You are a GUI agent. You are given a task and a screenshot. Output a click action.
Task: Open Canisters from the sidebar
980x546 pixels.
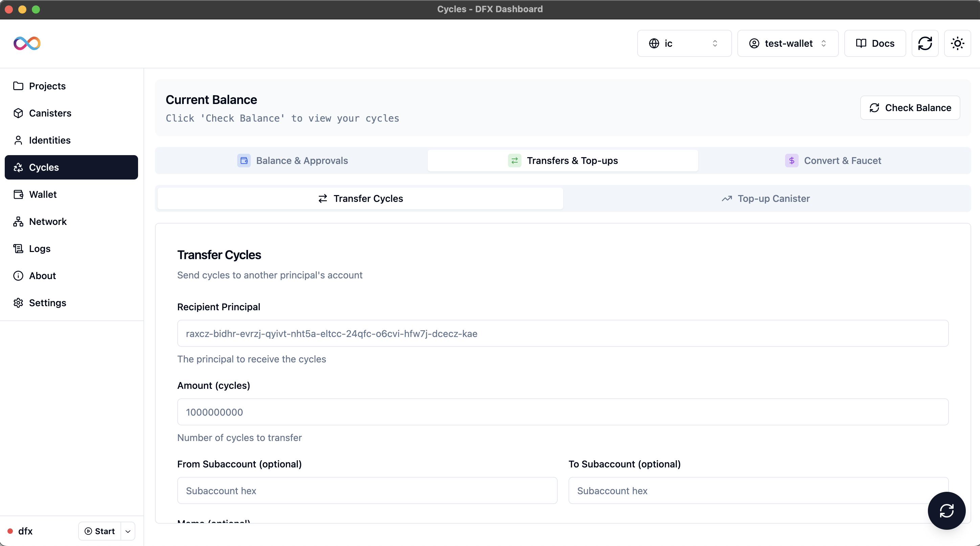[50, 113]
